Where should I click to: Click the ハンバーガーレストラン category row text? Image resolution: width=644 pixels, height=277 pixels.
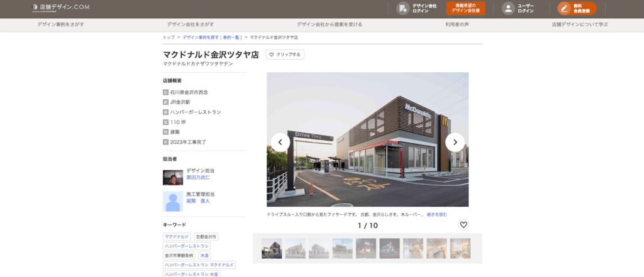click(x=196, y=112)
